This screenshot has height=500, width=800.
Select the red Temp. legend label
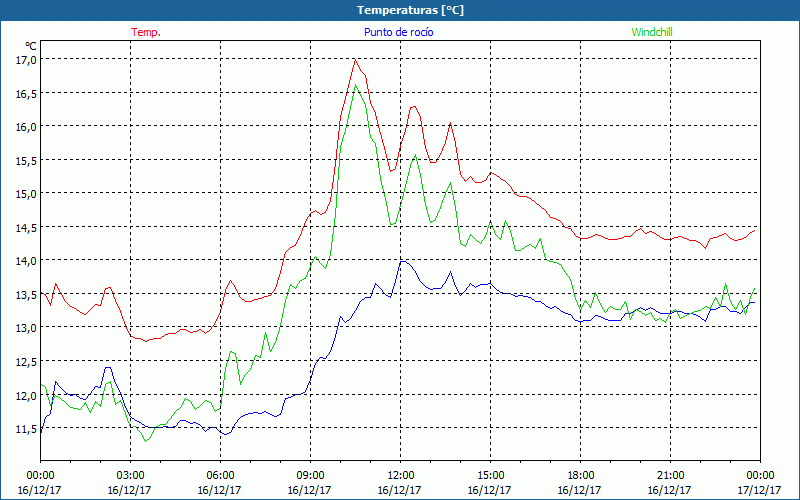[x=146, y=32]
